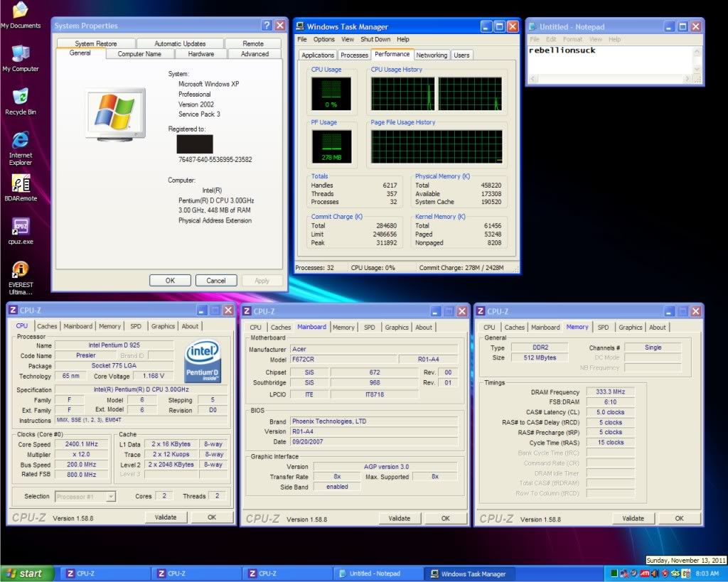Open the Format menu in Notepad
Viewport: 728px width, 582px height.
[x=572, y=40]
